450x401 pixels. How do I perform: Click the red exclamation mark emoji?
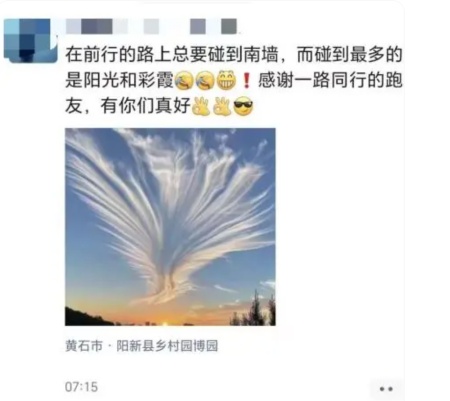[x=247, y=81]
